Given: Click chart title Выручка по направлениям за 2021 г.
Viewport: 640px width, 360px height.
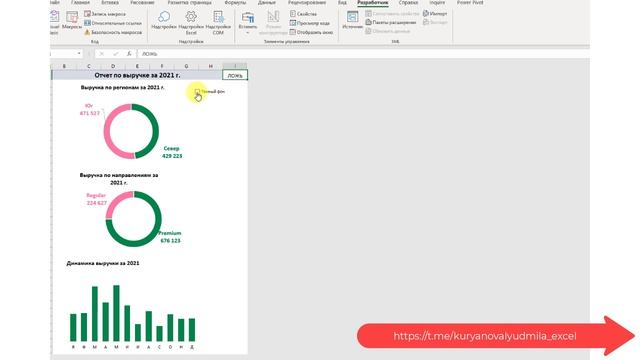Looking at the screenshot, I should (x=119, y=179).
